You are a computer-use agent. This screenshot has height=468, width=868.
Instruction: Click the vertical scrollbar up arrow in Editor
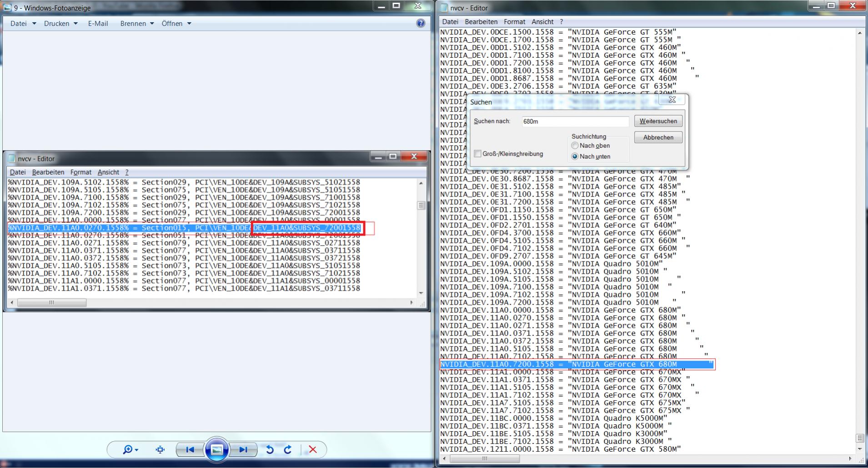pos(860,33)
